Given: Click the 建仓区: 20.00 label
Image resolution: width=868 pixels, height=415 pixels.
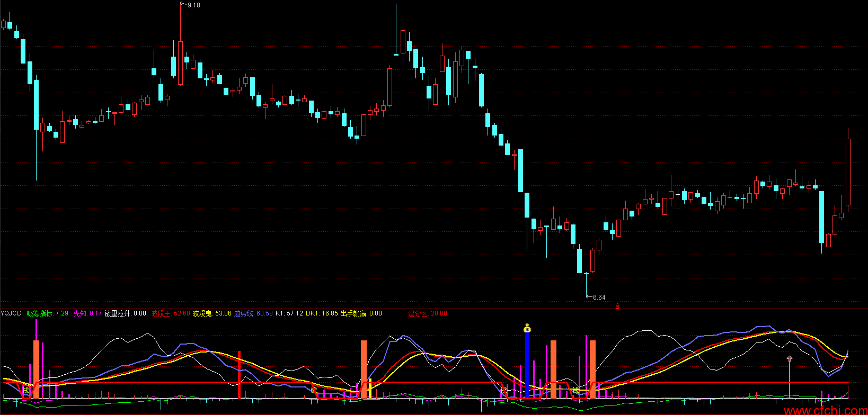Looking at the screenshot, I should tap(428, 313).
